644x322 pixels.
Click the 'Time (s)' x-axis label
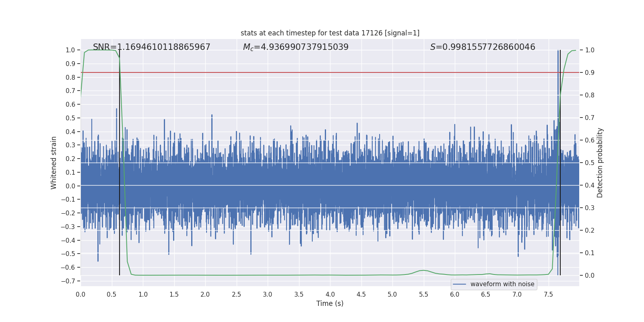330,303
